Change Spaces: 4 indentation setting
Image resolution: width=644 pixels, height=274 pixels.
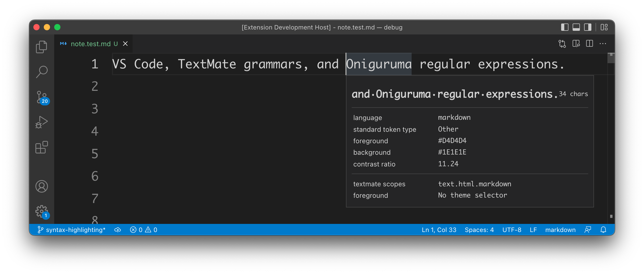479,230
